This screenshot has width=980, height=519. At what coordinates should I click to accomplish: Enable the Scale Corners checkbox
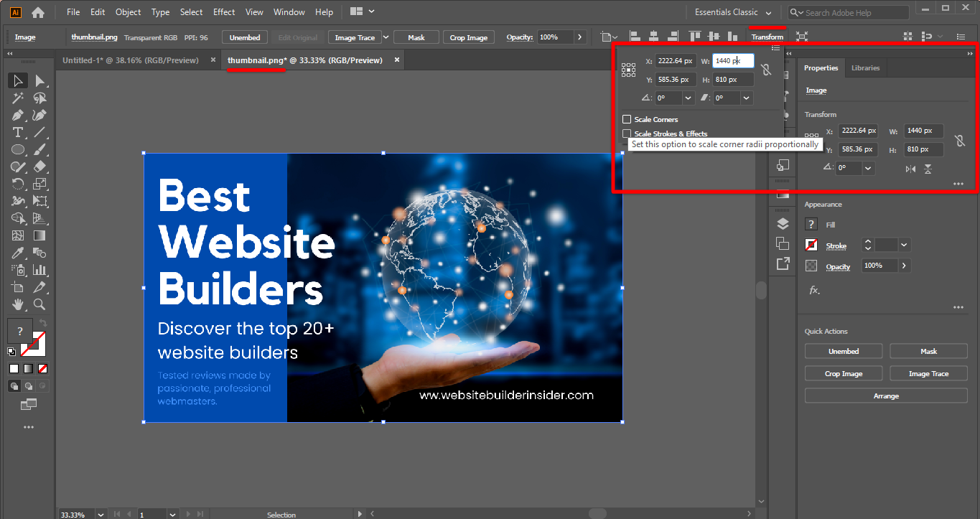[x=627, y=119]
